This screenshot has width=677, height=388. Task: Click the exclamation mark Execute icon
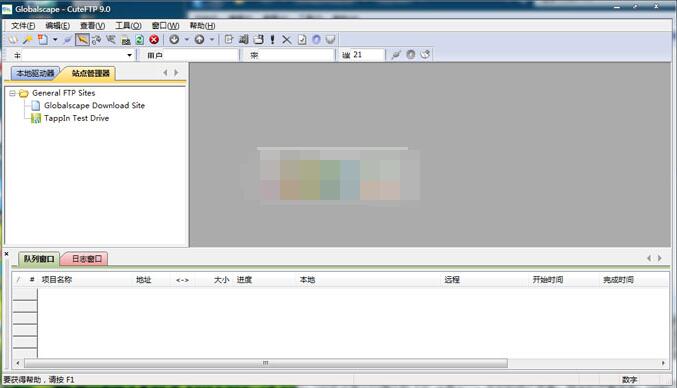[x=272, y=40]
